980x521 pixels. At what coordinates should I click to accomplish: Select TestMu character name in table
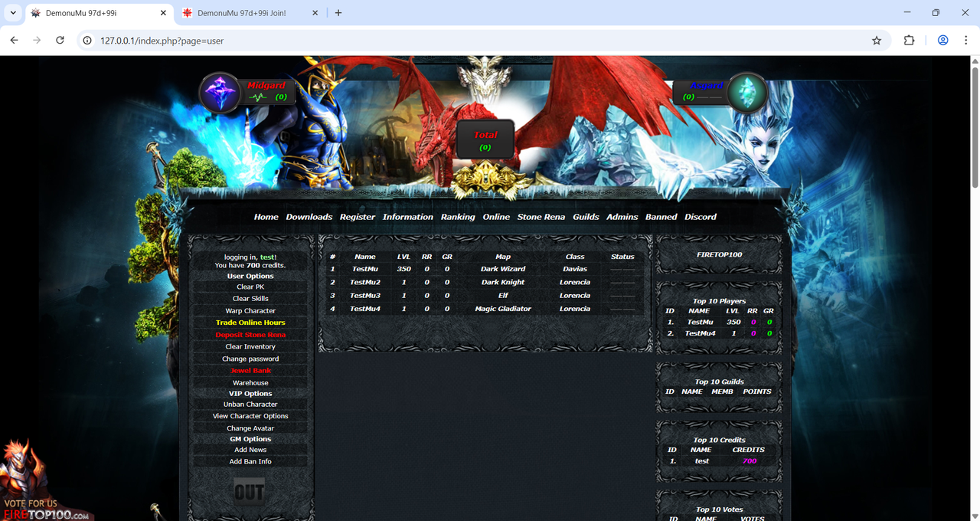pyautogui.click(x=365, y=270)
